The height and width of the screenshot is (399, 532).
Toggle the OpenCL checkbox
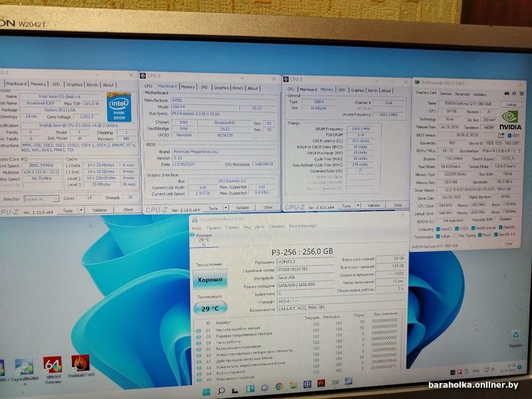point(438,229)
